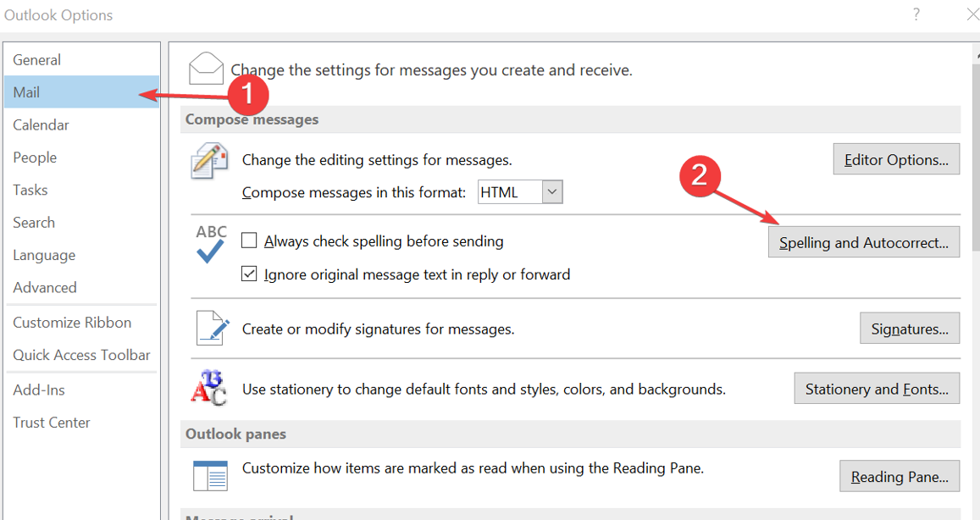980x520 pixels.
Task: Click the signature page-and-pen icon
Action: [x=213, y=328]
